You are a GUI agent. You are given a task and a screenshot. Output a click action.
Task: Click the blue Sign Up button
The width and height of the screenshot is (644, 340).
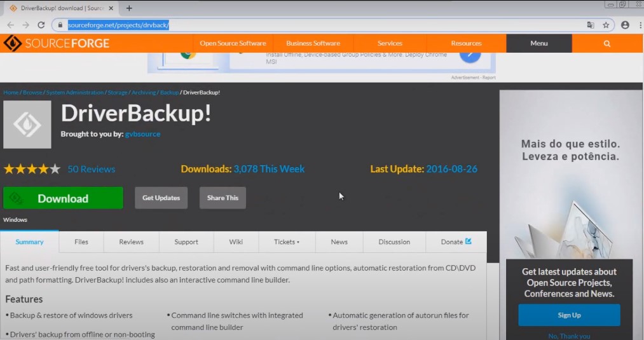[x=569, y=315]
